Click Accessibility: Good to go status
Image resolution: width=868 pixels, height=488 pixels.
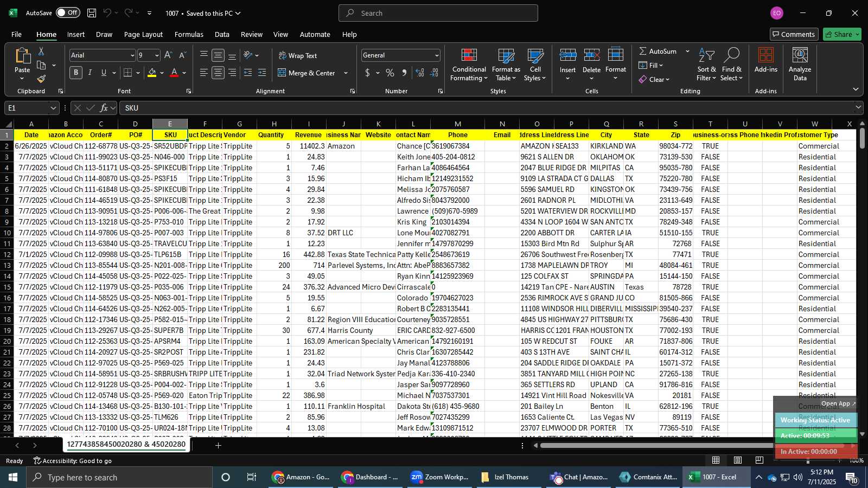(x=73, y=461)
